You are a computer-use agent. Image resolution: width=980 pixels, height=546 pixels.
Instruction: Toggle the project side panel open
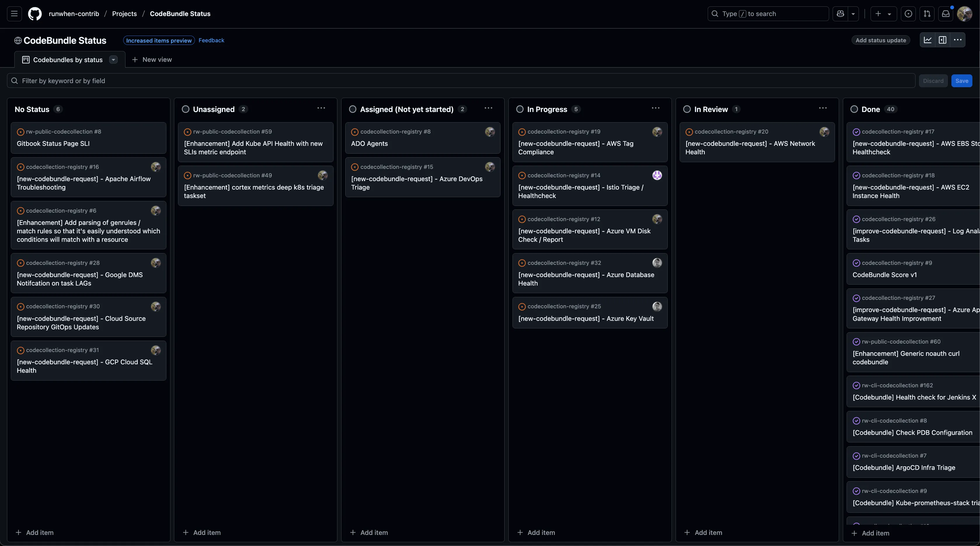943,40
